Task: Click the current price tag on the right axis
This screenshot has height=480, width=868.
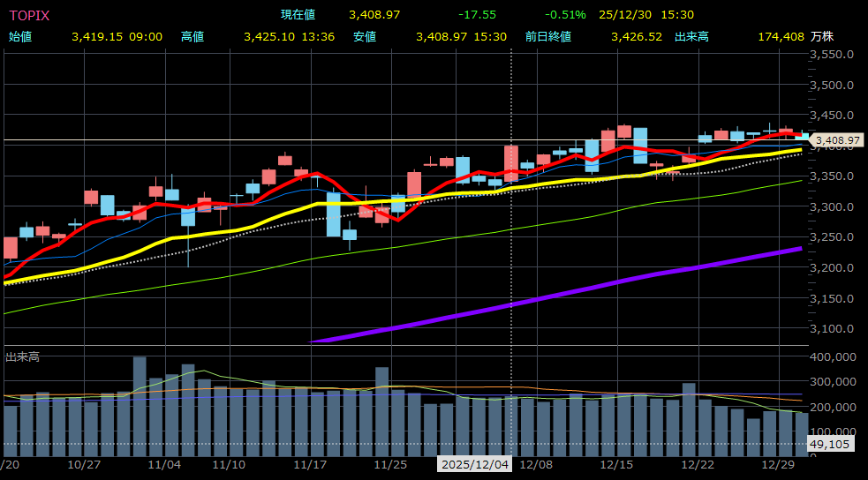Action: click(836, 140)
